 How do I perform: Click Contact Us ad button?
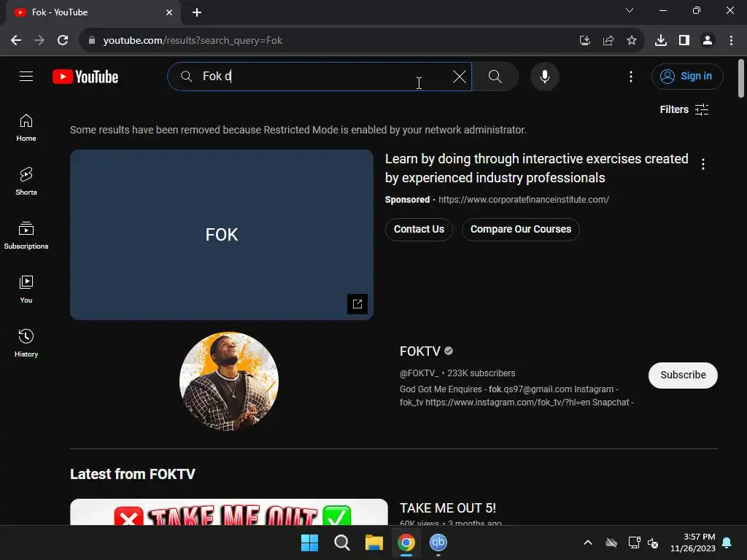pos(419,230)
